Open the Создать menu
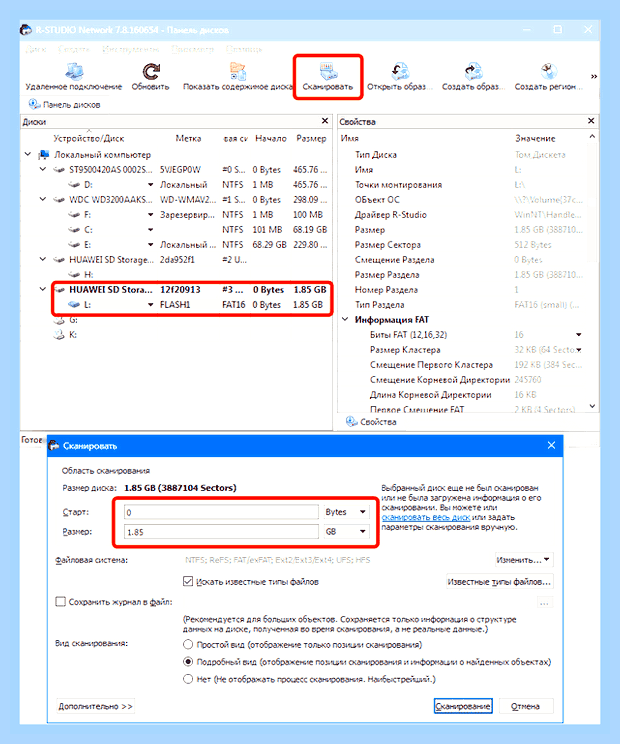 [74, 49]
